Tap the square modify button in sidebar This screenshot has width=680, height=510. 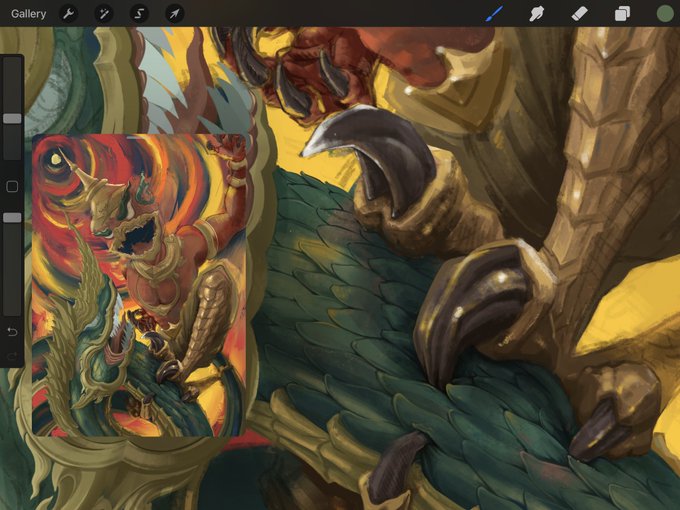coord(12,186)
